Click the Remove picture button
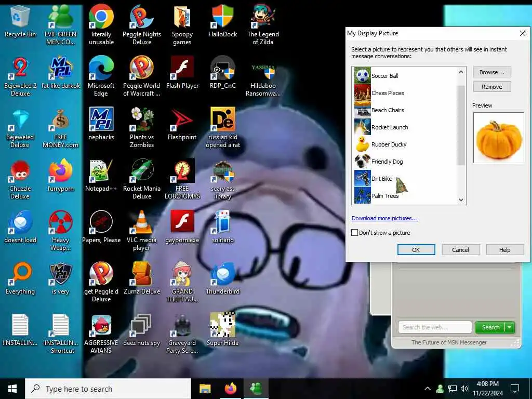 491,87
